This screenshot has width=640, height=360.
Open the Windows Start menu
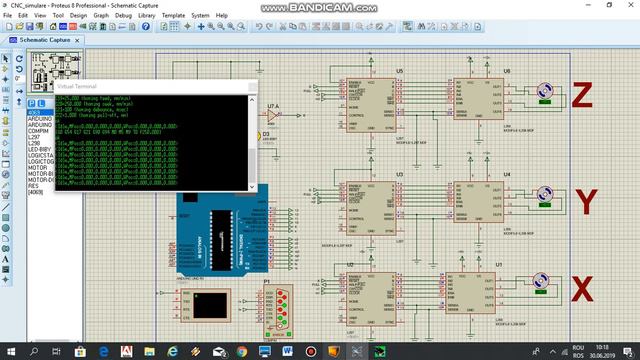[x=11, y=351]
